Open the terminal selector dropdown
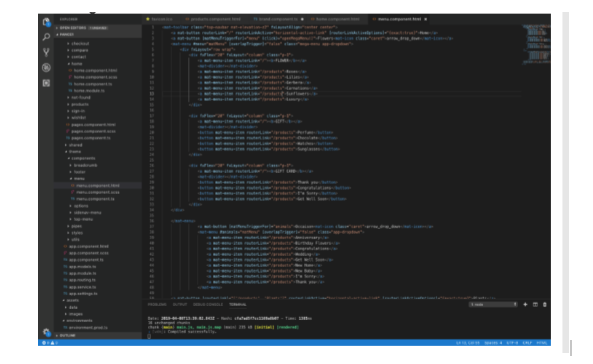Screen dimensions: 593x364 [493, 305]
